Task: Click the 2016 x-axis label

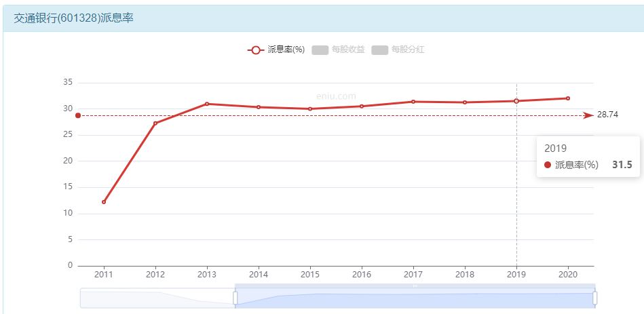Action: coord(362,275)
